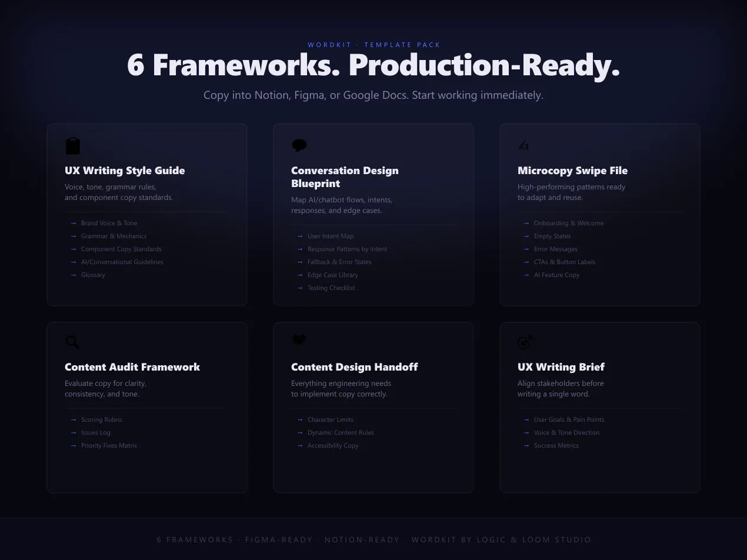Open the UX Writing Style Guide title
Image resolution: width=747 pixels, height=560 pixels.
tap(125, 171)
